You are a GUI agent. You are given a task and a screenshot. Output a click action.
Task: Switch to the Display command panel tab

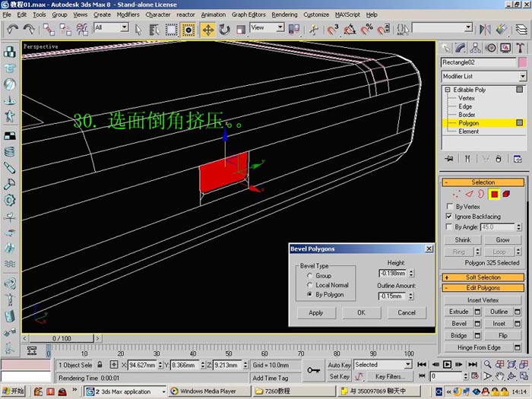tap(505, 48)
